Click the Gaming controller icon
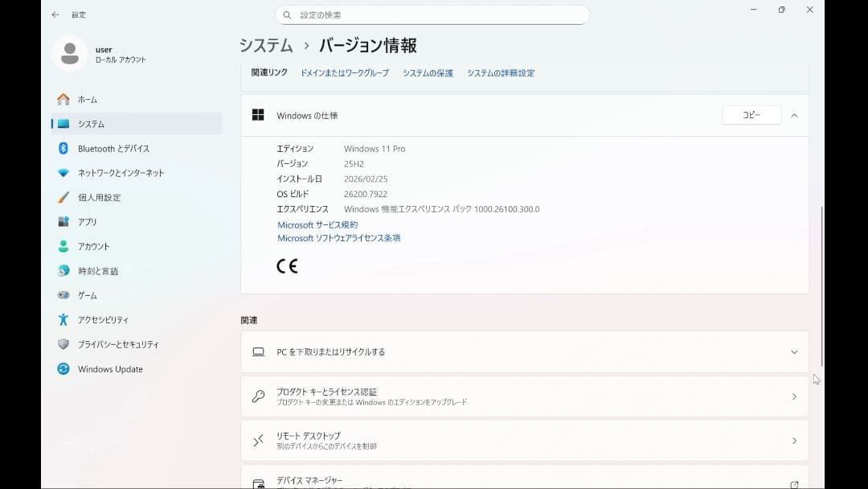Viewport: 868px width, 489px height. tap(63, 295)
